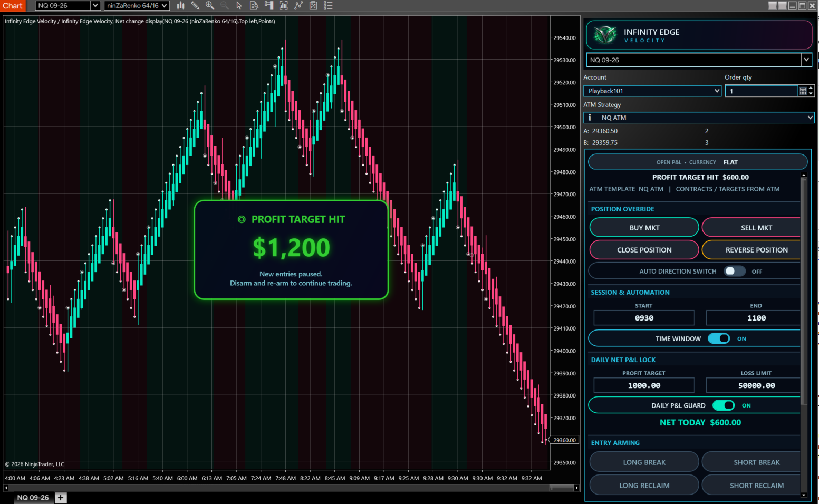Screen dimensions: 819x504
Task: Expand the NQ ATM strategy dropdown
Action: point(699,118)
